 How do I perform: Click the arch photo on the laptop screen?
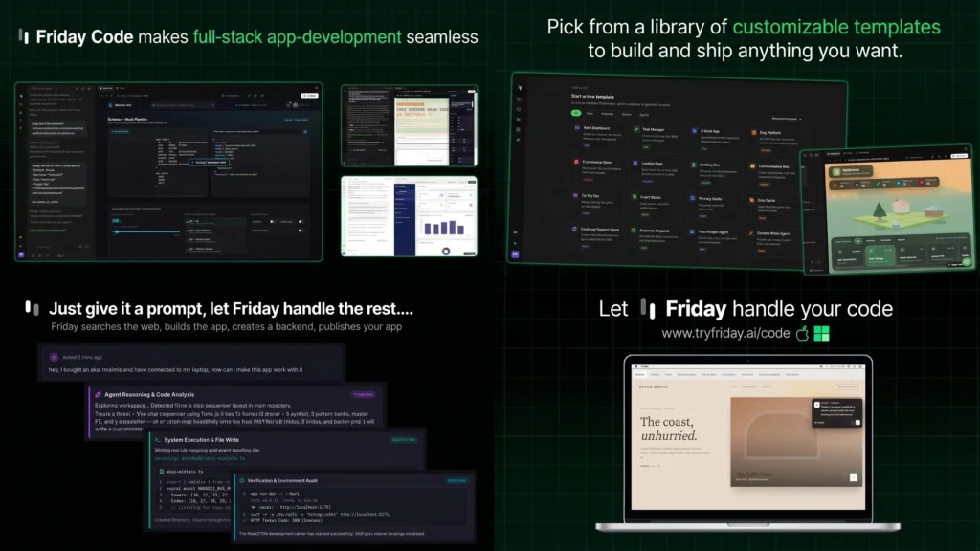795,442
